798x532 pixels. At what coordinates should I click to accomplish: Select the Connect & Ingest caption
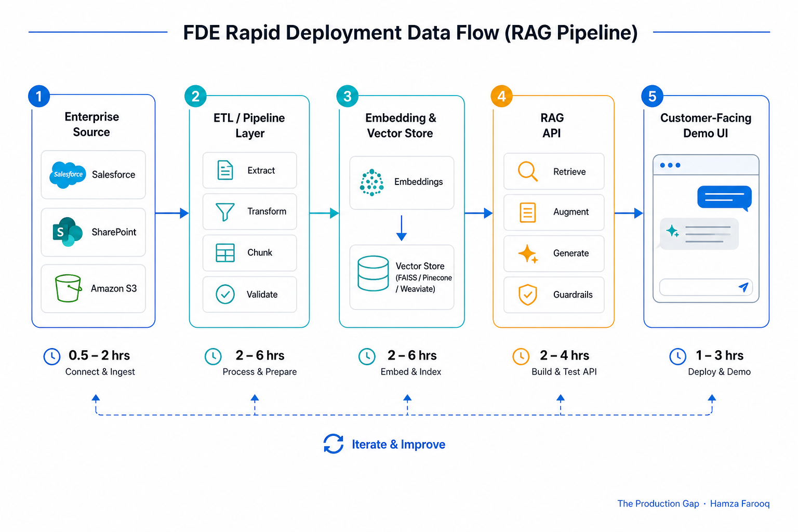tap(100, 372)
